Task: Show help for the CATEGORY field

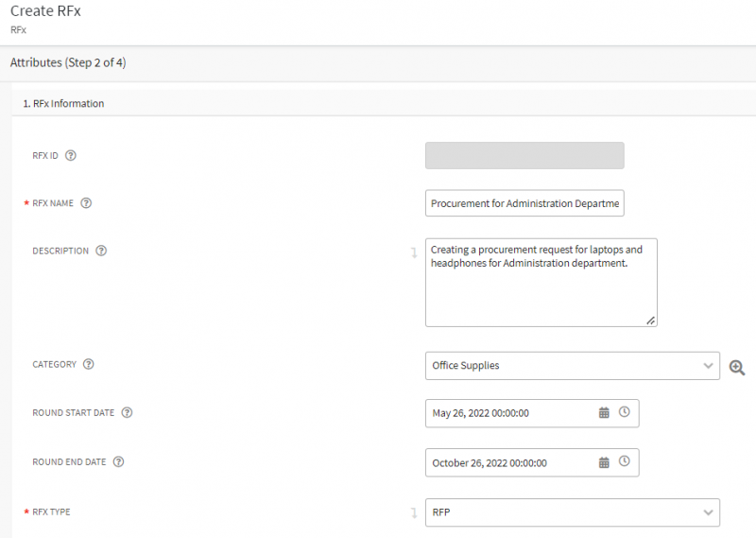Action: 89,365
